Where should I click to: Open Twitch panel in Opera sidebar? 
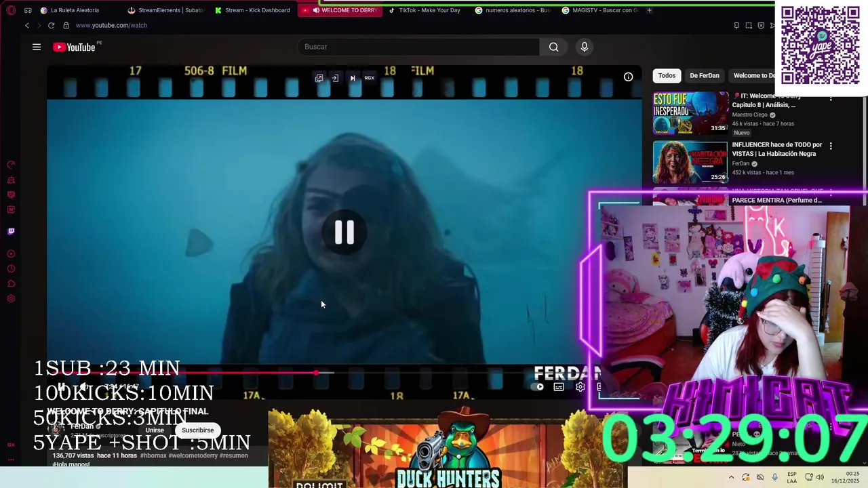click(11, 231)
